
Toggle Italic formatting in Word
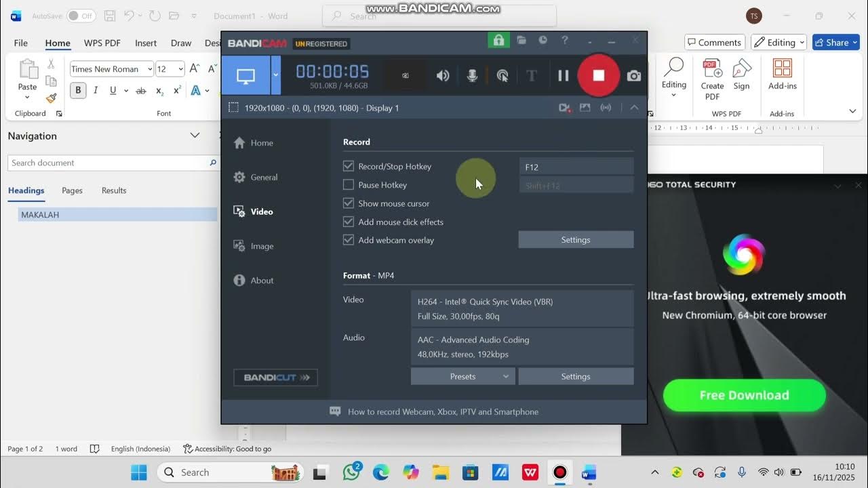point(96,90)
